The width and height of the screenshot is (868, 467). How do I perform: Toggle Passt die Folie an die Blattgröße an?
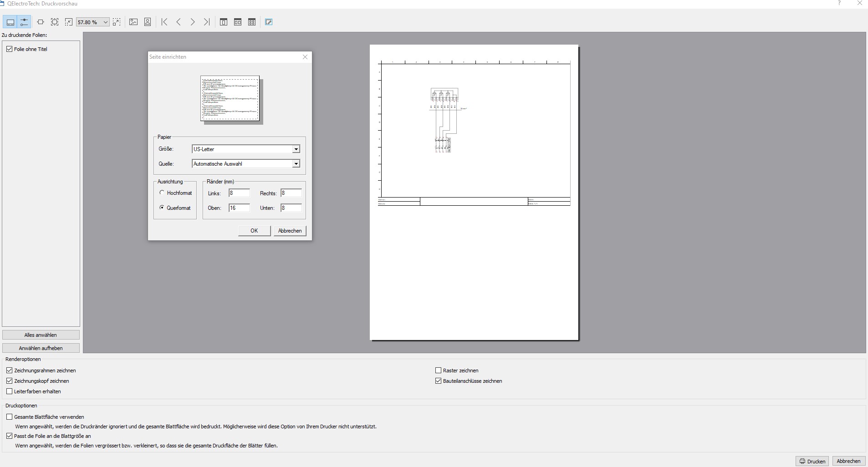(x=10, y=436)
